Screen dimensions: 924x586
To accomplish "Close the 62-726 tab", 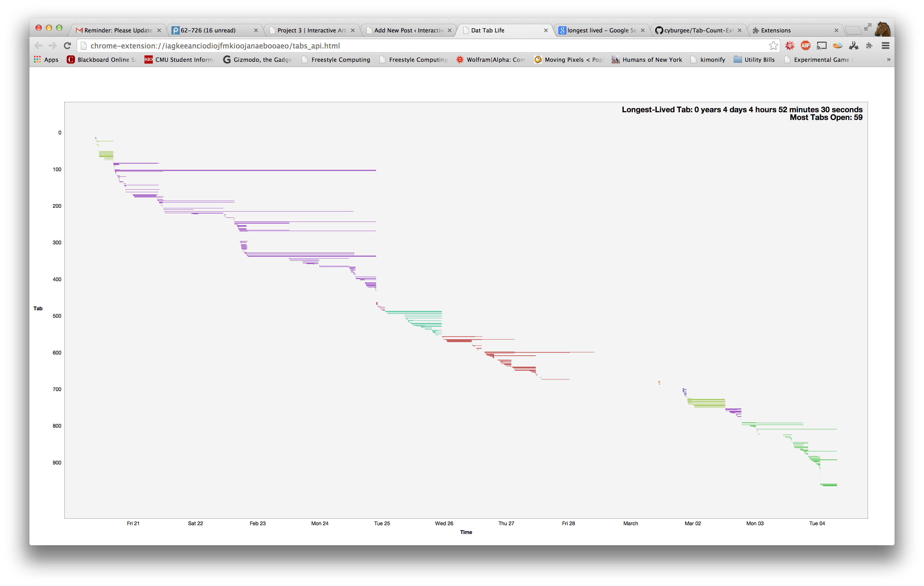I will tap(256, 30).
